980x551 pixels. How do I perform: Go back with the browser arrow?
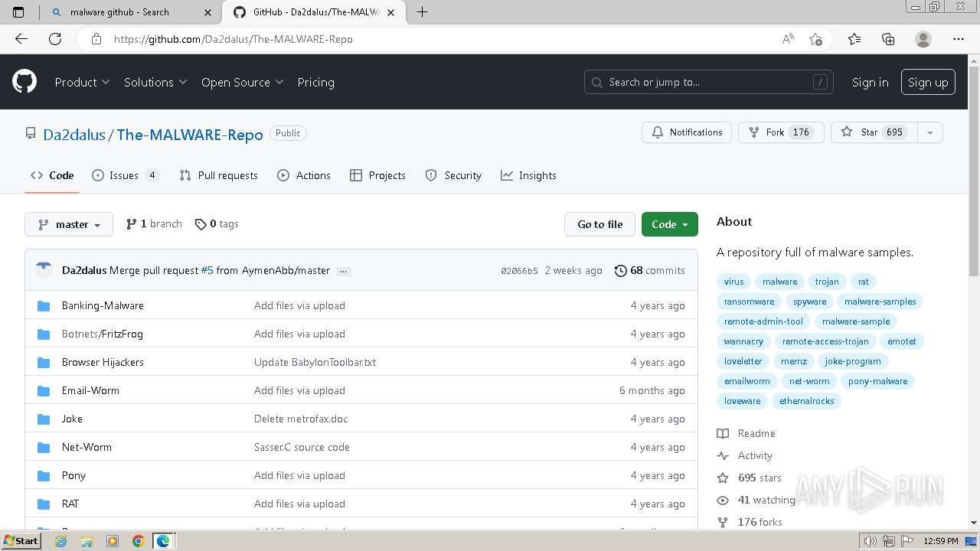point(21,39)
